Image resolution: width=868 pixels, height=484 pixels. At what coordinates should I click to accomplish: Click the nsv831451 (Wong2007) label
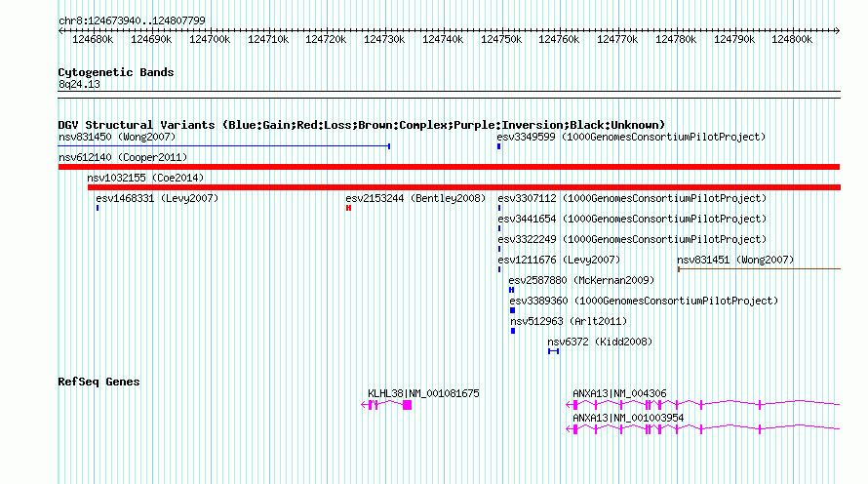tap(735, 260)
